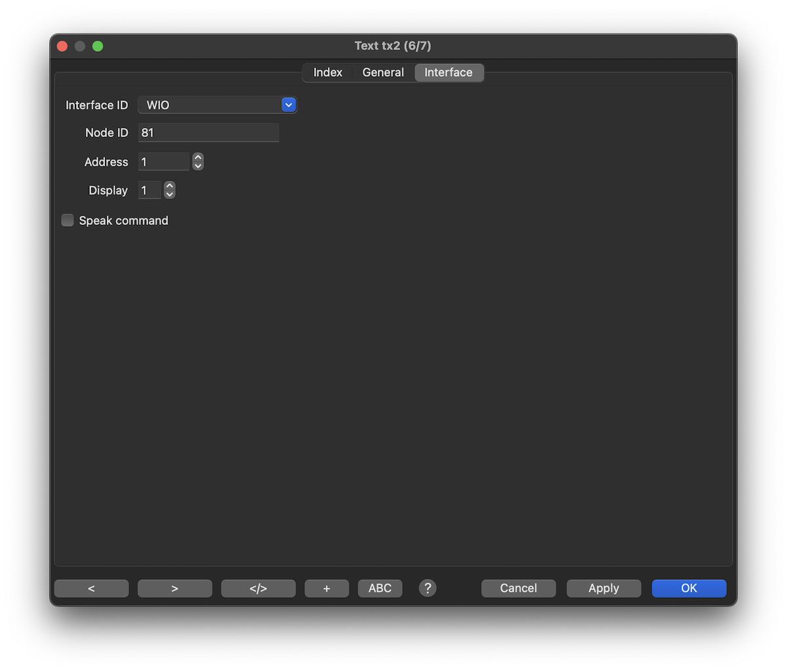The width and height of the screenshot is (787, 672).
Task: Select the Interface tab
Action: tap(449, 72)
